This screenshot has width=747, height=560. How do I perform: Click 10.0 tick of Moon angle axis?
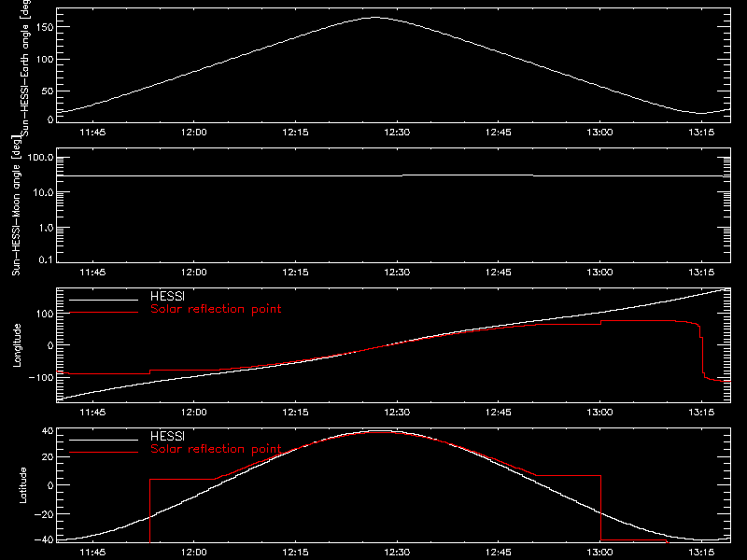coord(43,192)
